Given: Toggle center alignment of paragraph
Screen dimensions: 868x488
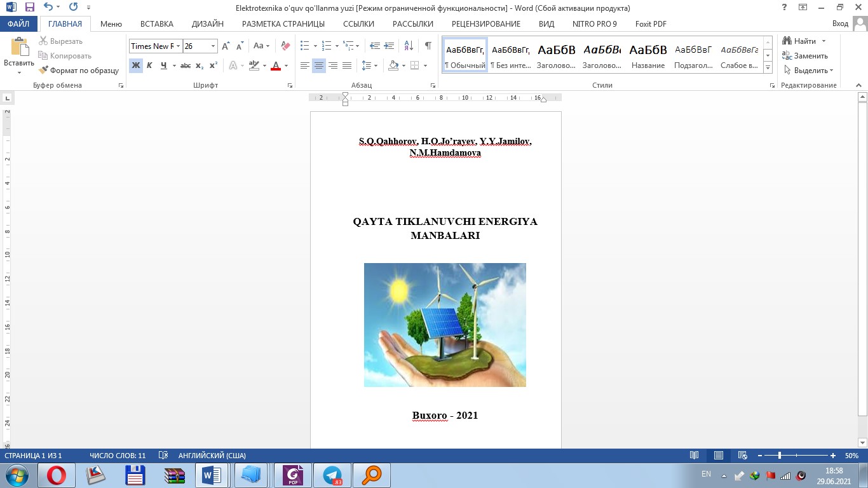Looking at the screenshot, I should click(x=319, y=65).
